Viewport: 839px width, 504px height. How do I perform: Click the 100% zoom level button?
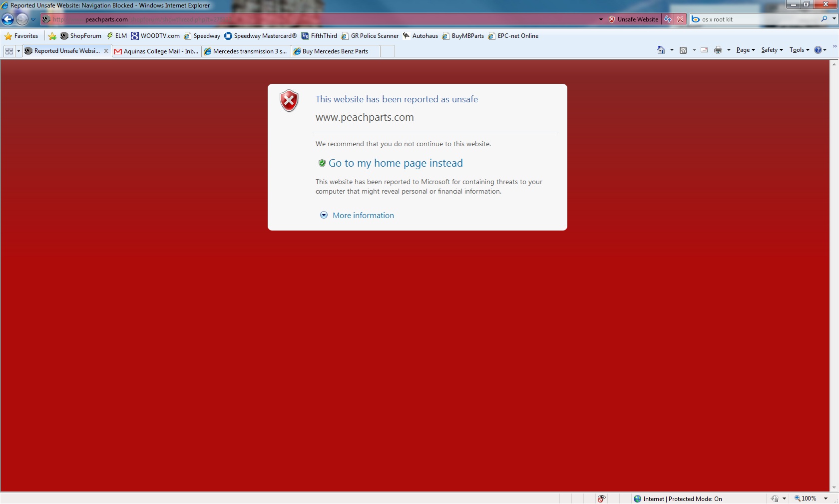(806, 499)
